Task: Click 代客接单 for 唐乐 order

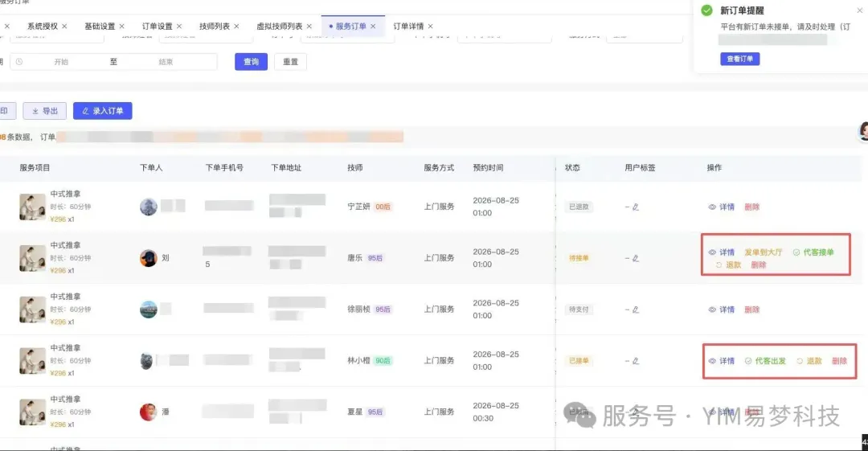Action: tap(813, 252)
